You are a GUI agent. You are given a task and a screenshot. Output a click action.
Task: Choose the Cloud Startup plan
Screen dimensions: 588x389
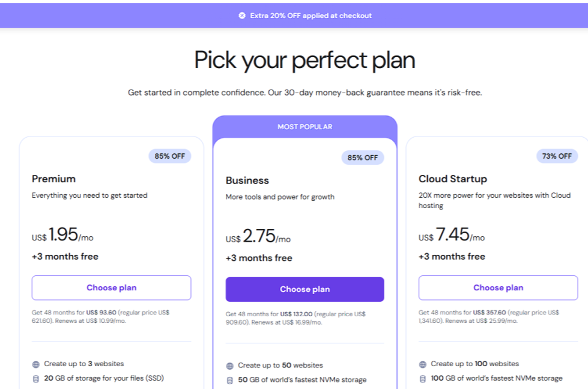pos(498,288)
